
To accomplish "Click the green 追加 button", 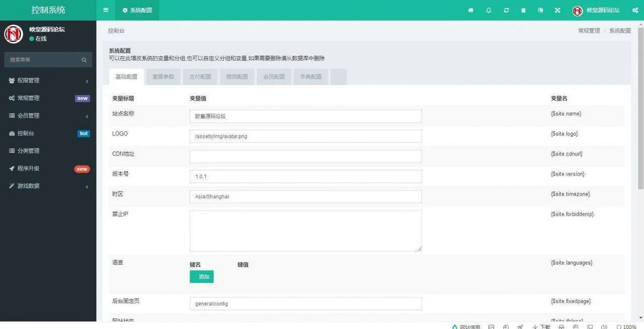I will (x=202, y=277).
